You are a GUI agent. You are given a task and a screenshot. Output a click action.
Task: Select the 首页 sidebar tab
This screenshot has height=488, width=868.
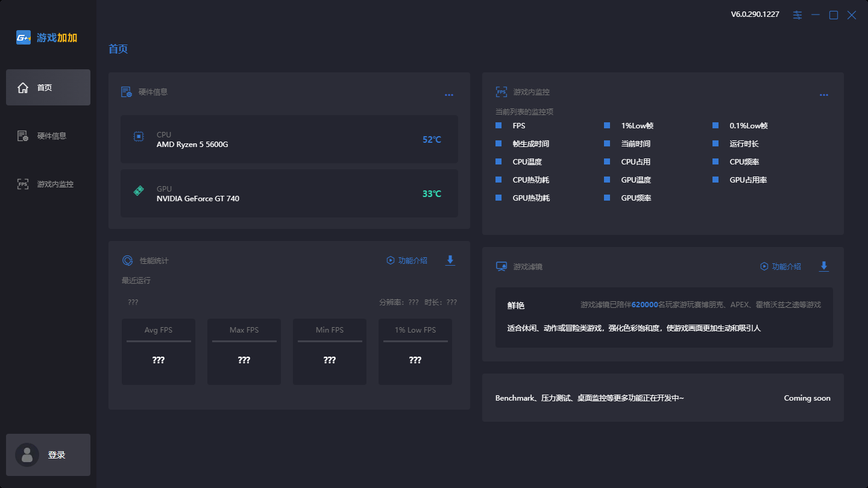click(x=48, y=87)
